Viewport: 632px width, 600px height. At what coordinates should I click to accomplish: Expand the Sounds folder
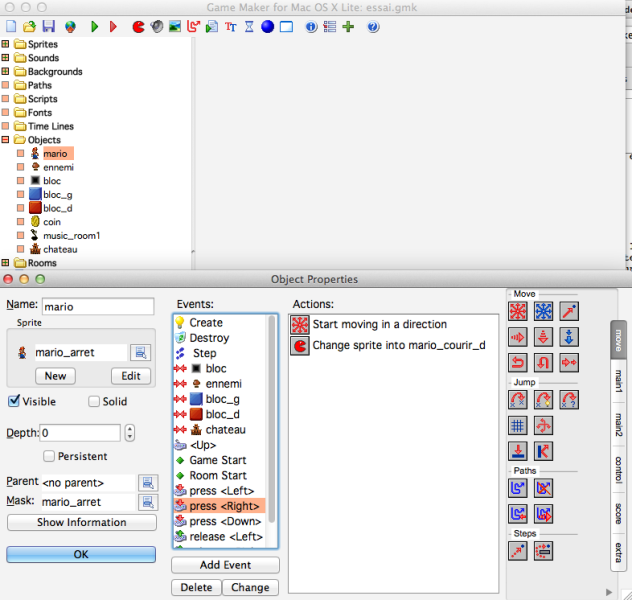tap(5, 57)
